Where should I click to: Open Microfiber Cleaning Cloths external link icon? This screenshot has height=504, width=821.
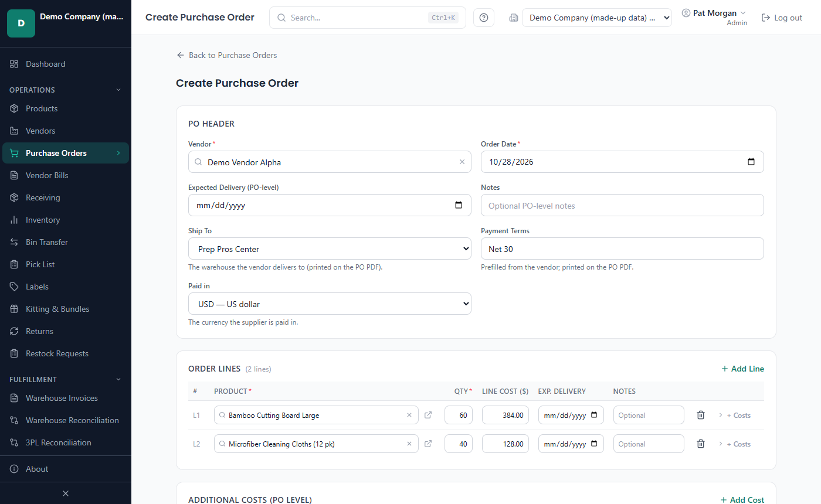point(428,444)
